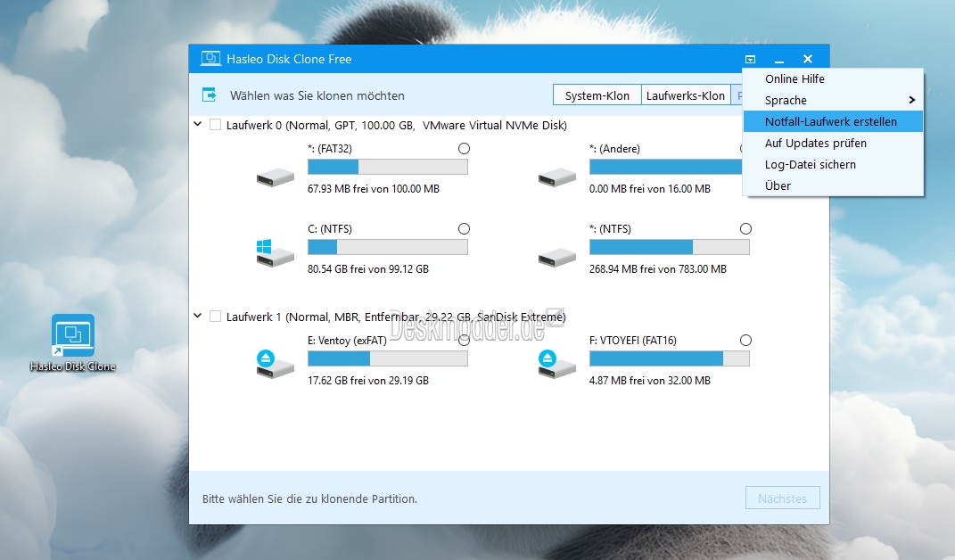Check the Laufwerk 0 checkbox
Viewport: 955px width, 560px height.
(x=215, y=125)
